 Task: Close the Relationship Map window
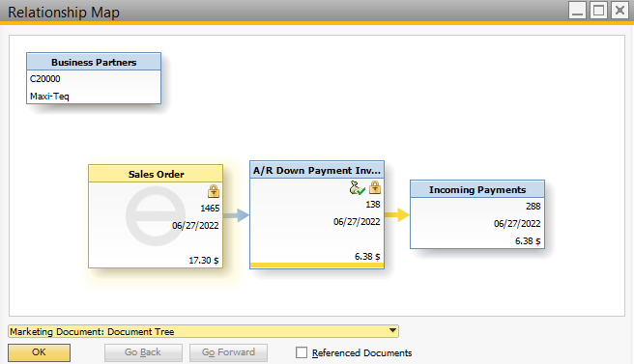point(620,10)
